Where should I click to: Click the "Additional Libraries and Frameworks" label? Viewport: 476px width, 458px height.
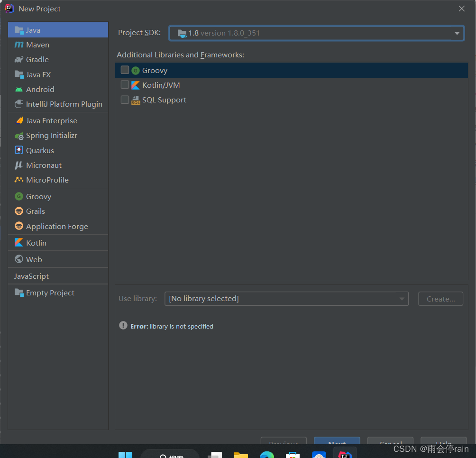(x=180, y=55)
